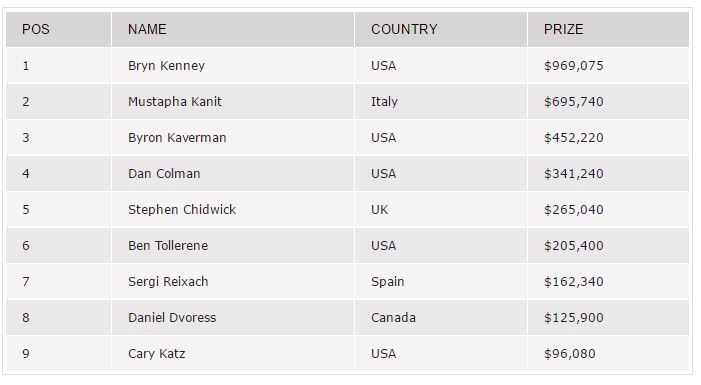
Task: Click the $96,080 prize amount
Action: click(x=570, y=354)
